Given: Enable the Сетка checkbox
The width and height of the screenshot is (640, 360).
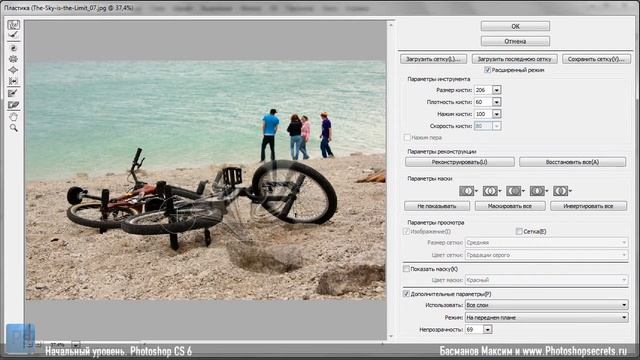Looking at the screenshot, I should (519, 231).
